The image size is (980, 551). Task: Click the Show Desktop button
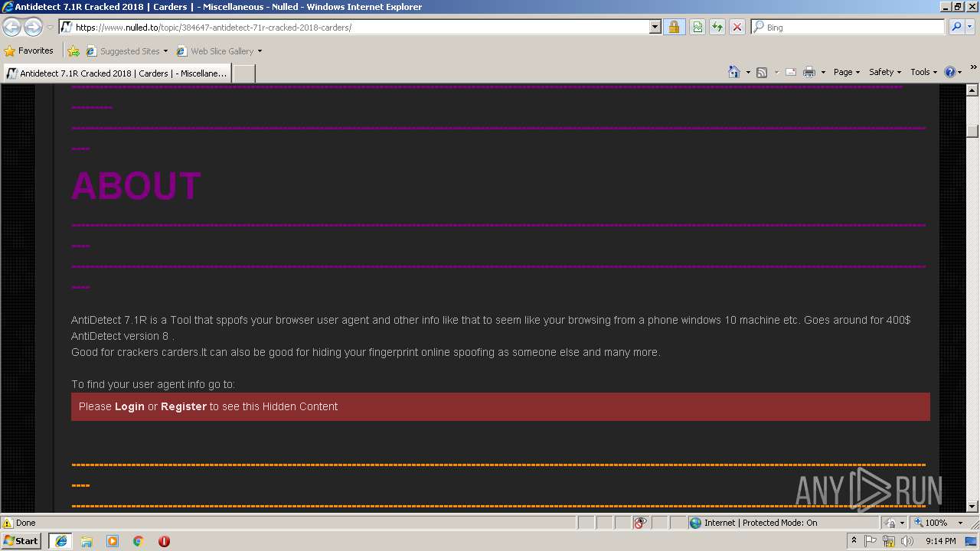click(x=972, y=541)
